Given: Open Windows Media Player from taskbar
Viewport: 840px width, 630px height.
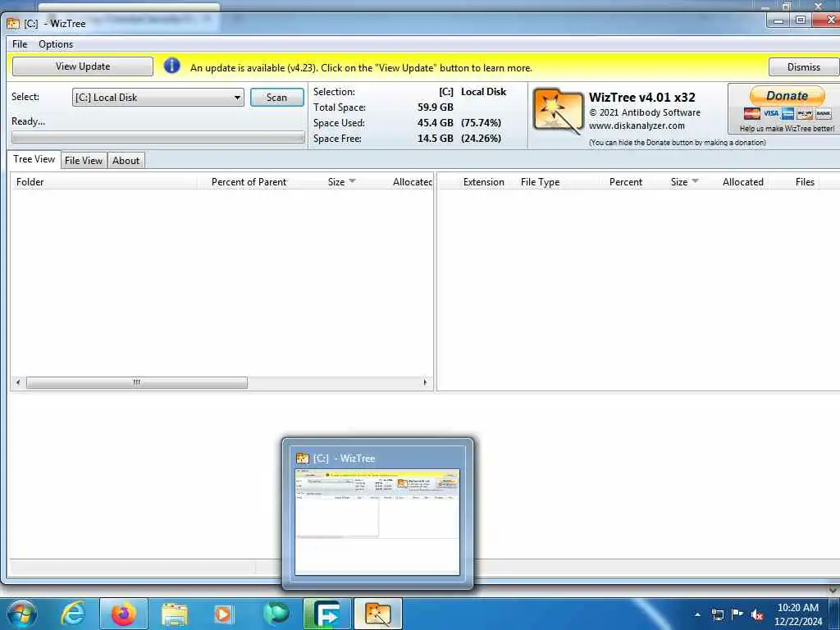Looking at the screenshot, I should 224,614.
